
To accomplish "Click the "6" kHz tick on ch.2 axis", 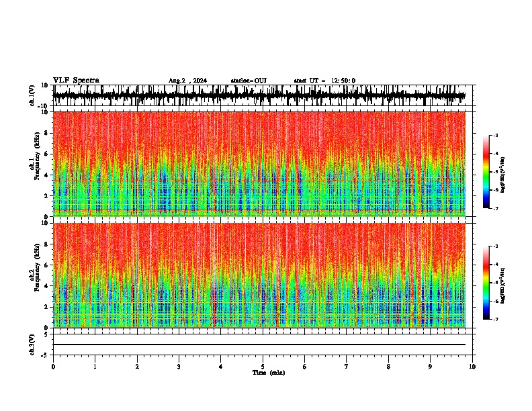I will pyautogui.click(x=46, y=265).
